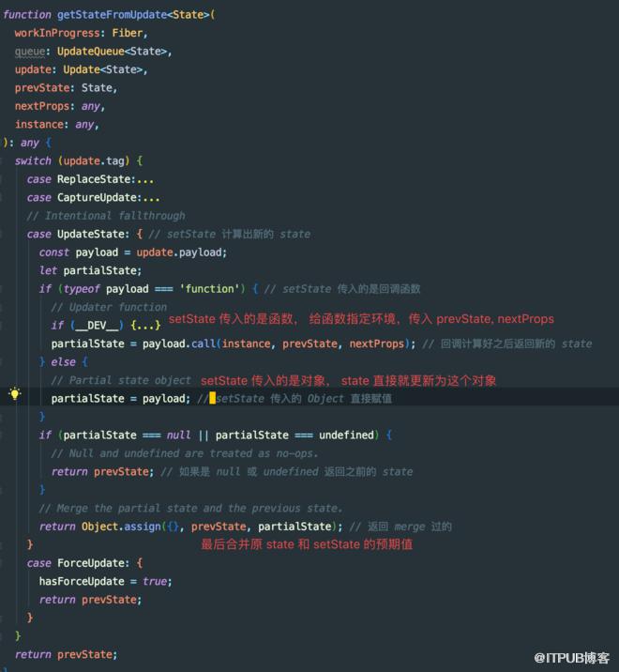619x672 pixels.
Task: Click the Intentional fallthrough comment
Action: (106, 216)
